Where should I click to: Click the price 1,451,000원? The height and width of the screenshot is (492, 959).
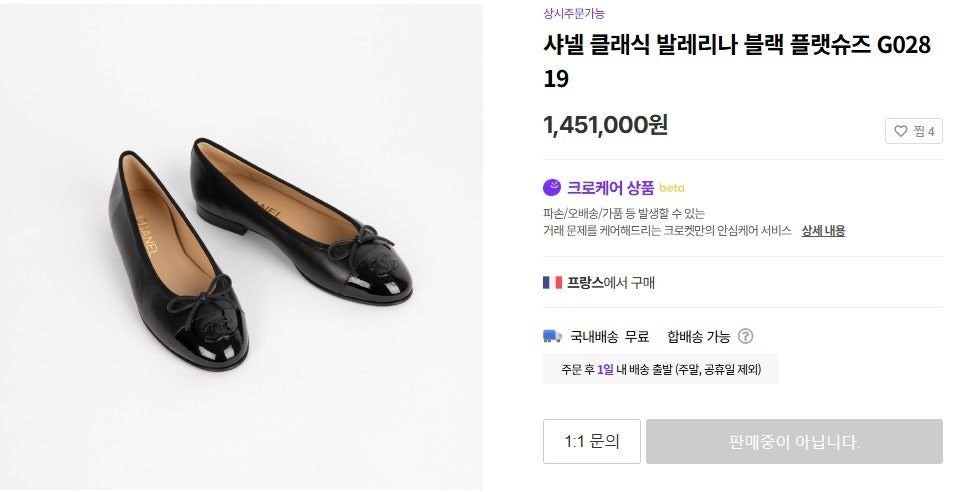(x=605, y=125)
